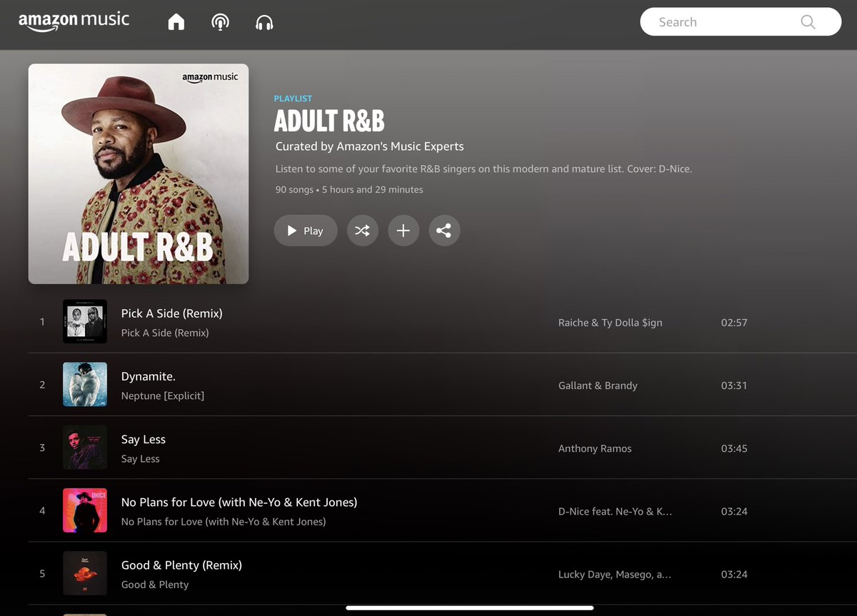The height and width of the screenshot is (616, 857).
Task: Play the Adult R&B playlist
Action: (x=306, y=231)
